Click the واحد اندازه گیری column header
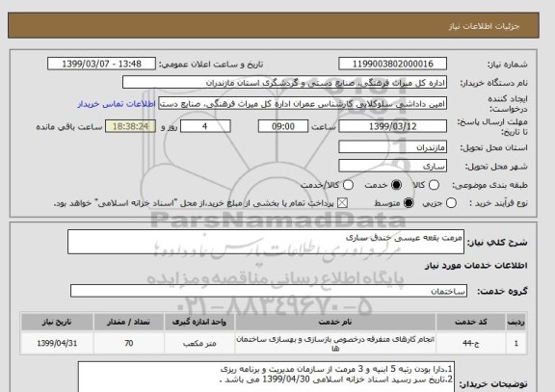 tap(199, 322)
